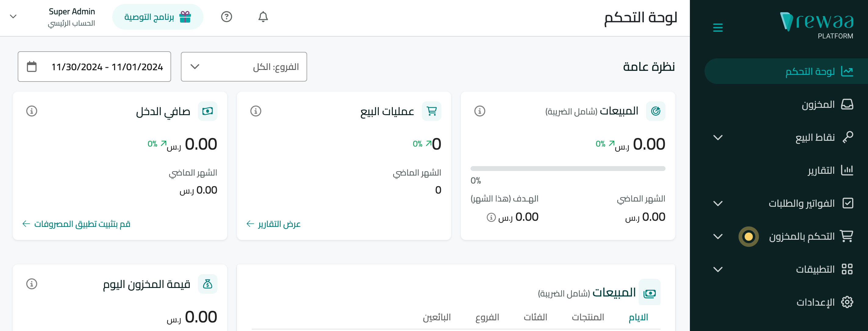Expand the نقاط البيع sidebar section

(718, 137)
